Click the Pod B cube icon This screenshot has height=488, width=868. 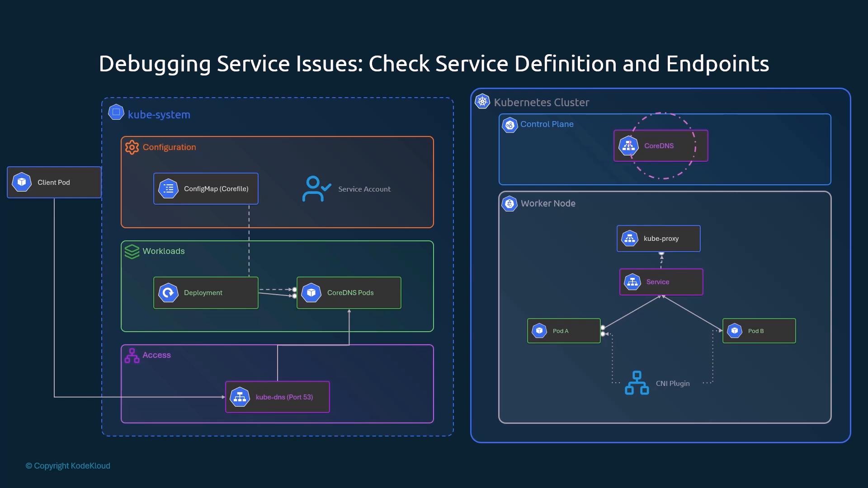pyautogui.click(x=735, y=331)
